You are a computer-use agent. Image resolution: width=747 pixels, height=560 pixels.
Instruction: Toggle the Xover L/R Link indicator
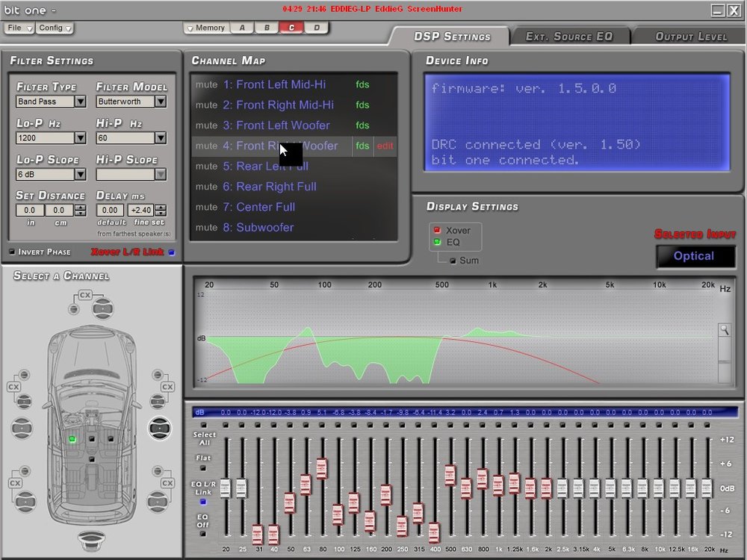pyautogui.click(x=172, y=252)
